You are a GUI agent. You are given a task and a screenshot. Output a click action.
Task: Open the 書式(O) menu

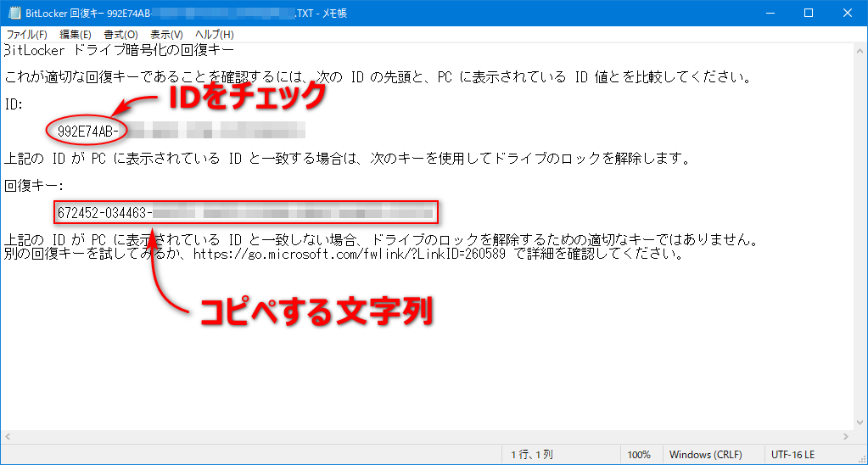point(120,34)
